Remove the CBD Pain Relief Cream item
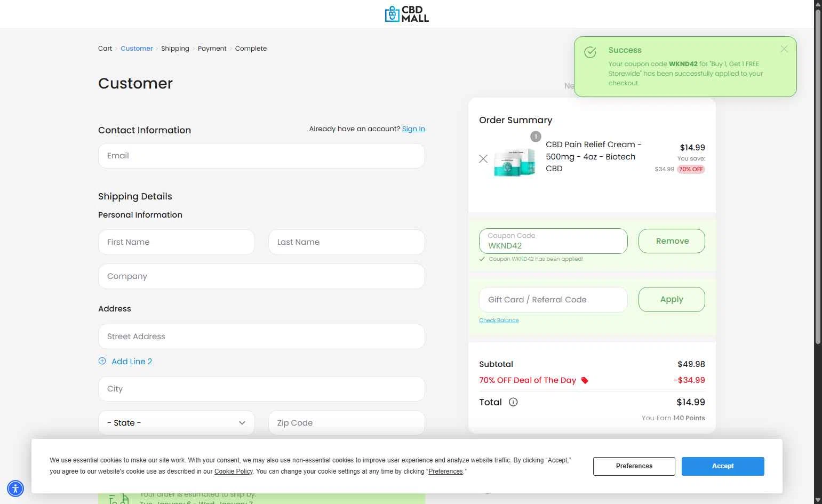The width and height of the screenshot is (822, 504). pyautogui.click(x=483, y=158)
